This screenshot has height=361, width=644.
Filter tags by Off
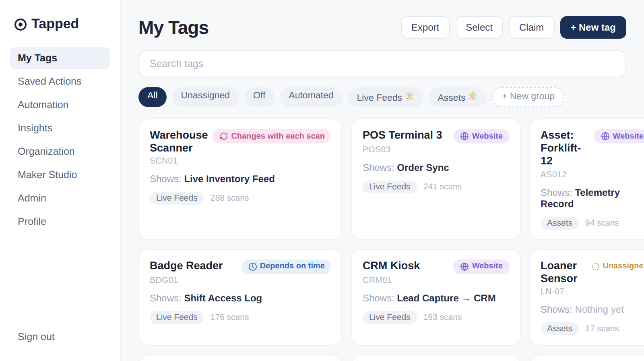tap(259, 97)
